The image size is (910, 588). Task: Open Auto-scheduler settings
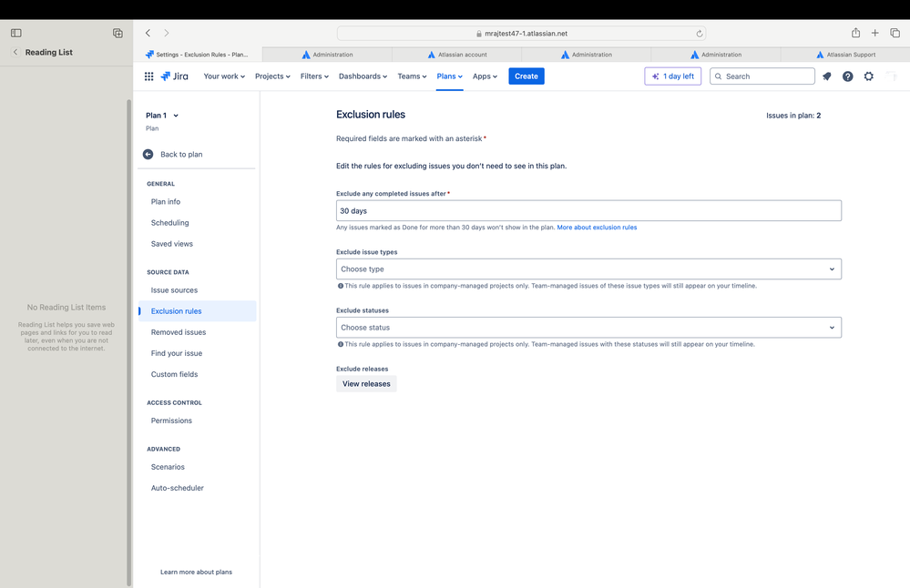(x=177, y=488)
